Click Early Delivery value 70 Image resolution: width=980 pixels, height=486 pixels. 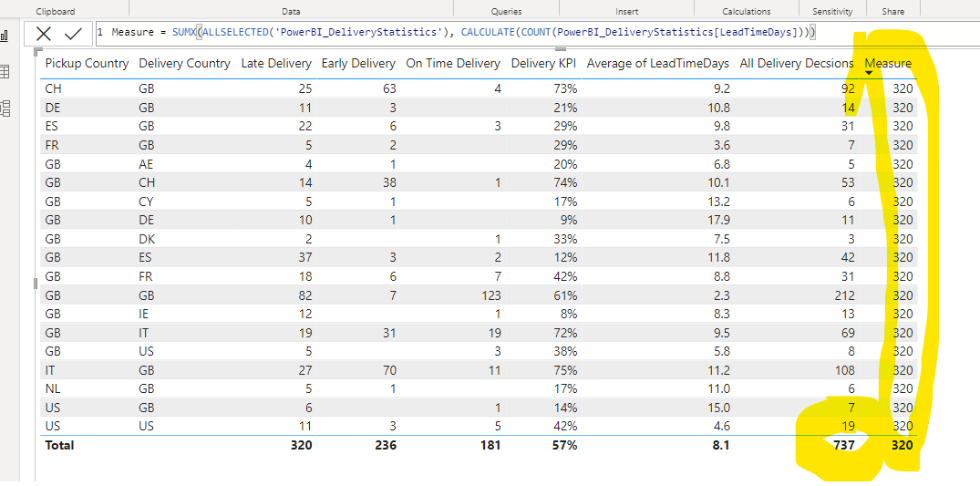[388, 369]
